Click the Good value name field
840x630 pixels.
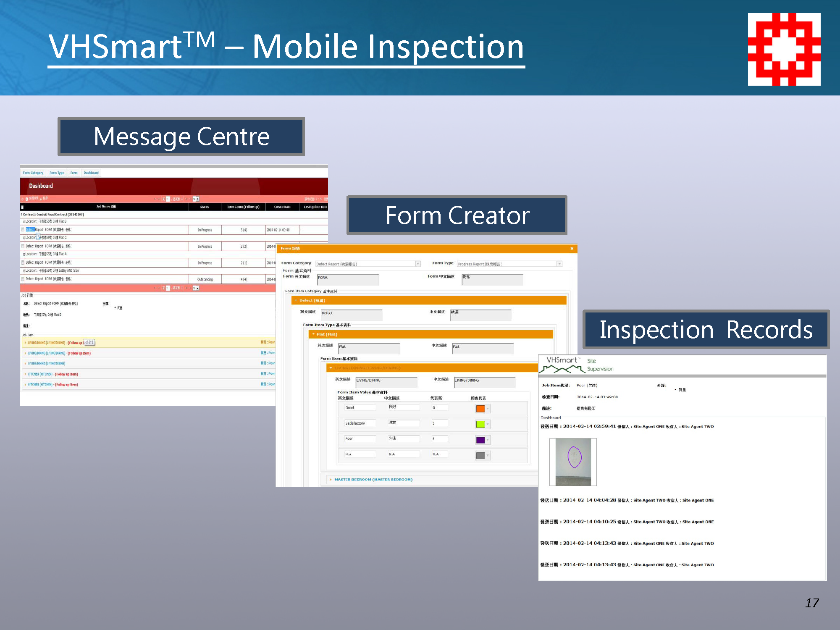tap(360, 407)
